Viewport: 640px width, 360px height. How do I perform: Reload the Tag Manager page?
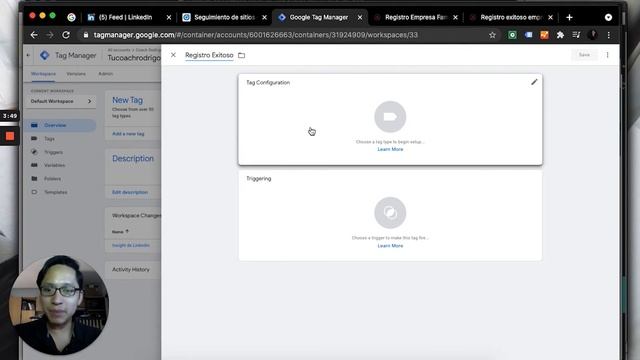coord(66,35)
